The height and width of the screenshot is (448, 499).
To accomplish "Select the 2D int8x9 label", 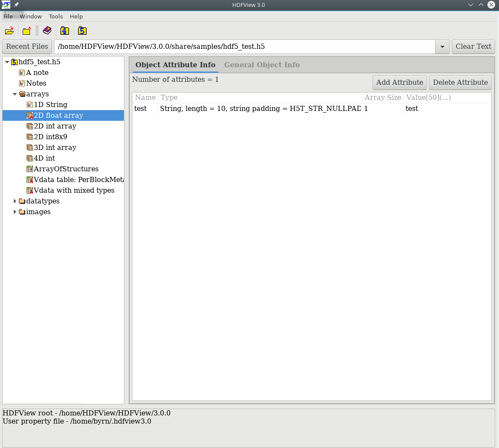I will (51, 137).
